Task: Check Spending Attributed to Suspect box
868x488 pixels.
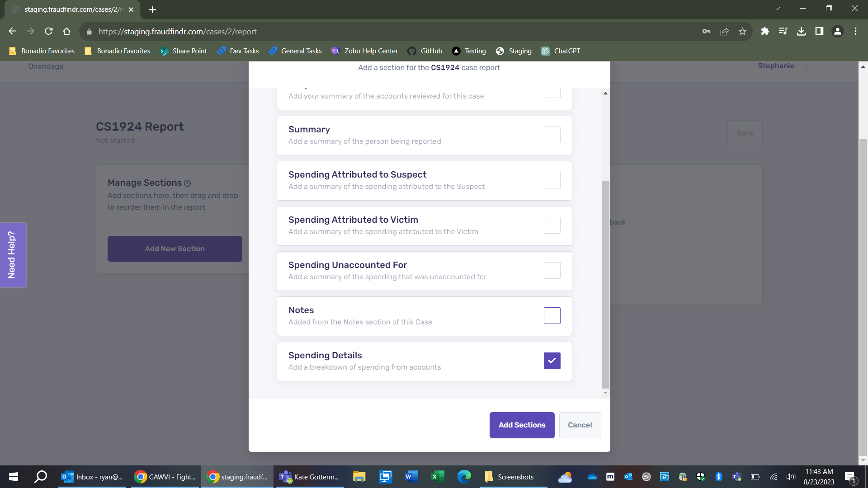Action: (x=552, y=180)
